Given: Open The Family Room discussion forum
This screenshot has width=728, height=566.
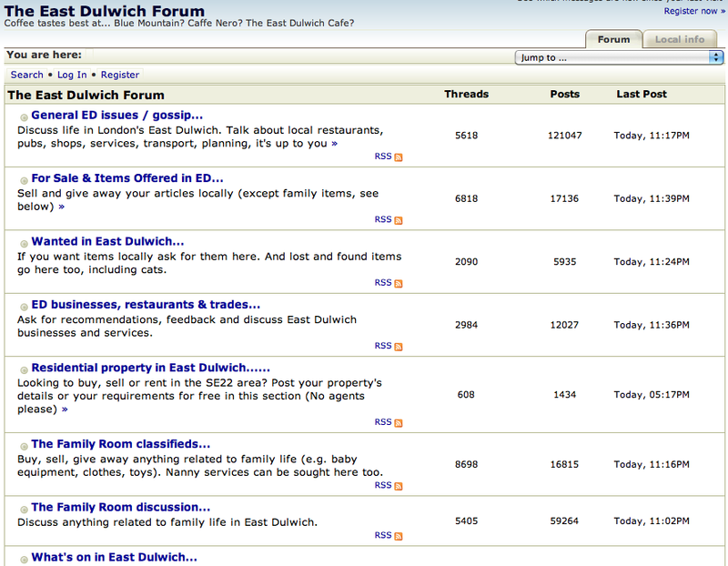Looking at the screenshot, I should click(121, 507).
